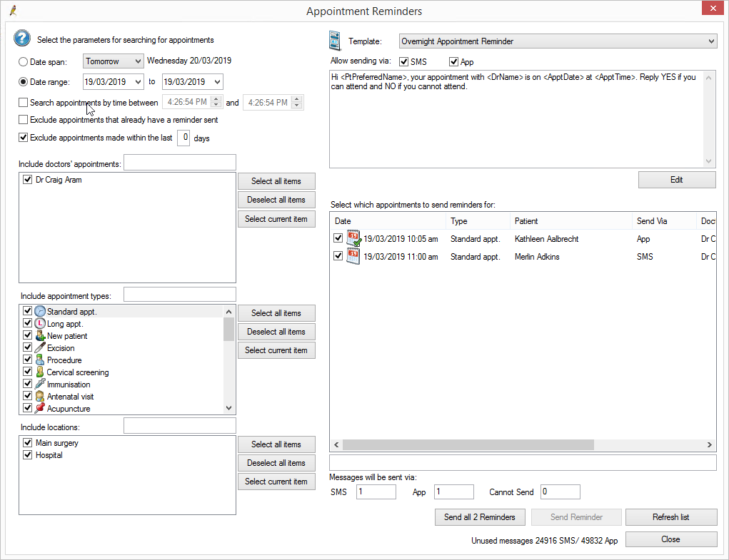
Task: Click the appointment types vertical scrollbar thumb
Action: tap(228, 329)
